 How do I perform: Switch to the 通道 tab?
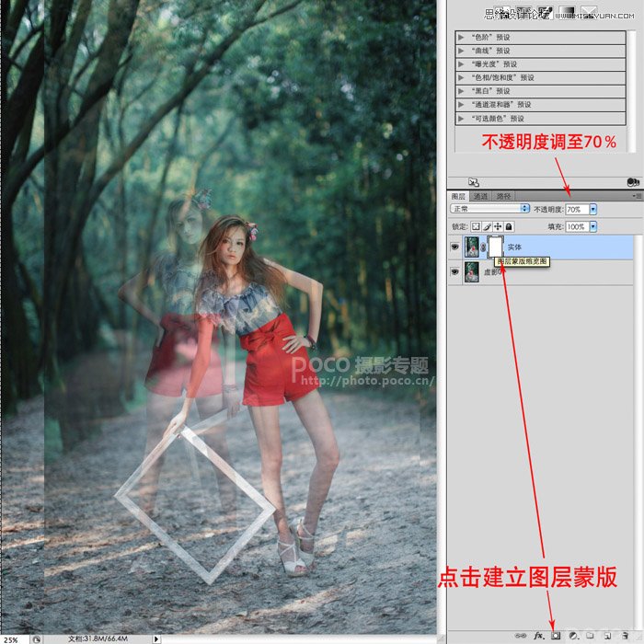480,196
